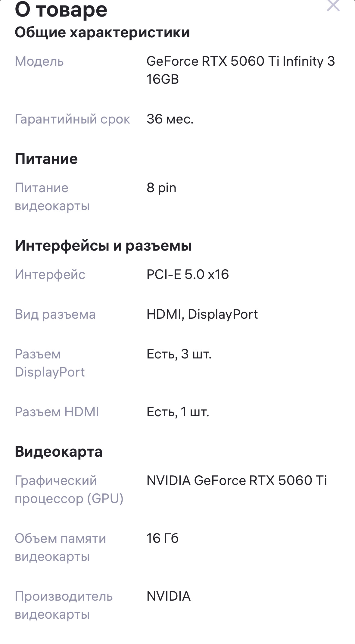Image resolution: width=355 pixels, height=644 pixels.
Task: Select the "NVIDIA GeForce RTX 5060 Ti" GPU value
Action: [x=236, y=481]
